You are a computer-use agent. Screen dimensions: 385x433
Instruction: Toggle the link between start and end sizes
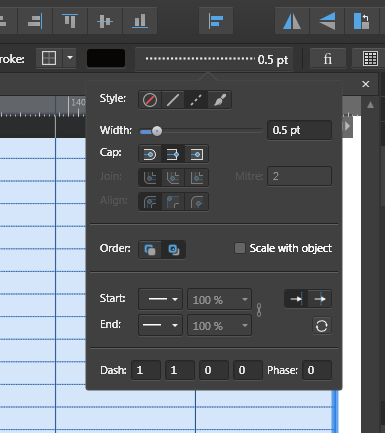click(259, 310)
